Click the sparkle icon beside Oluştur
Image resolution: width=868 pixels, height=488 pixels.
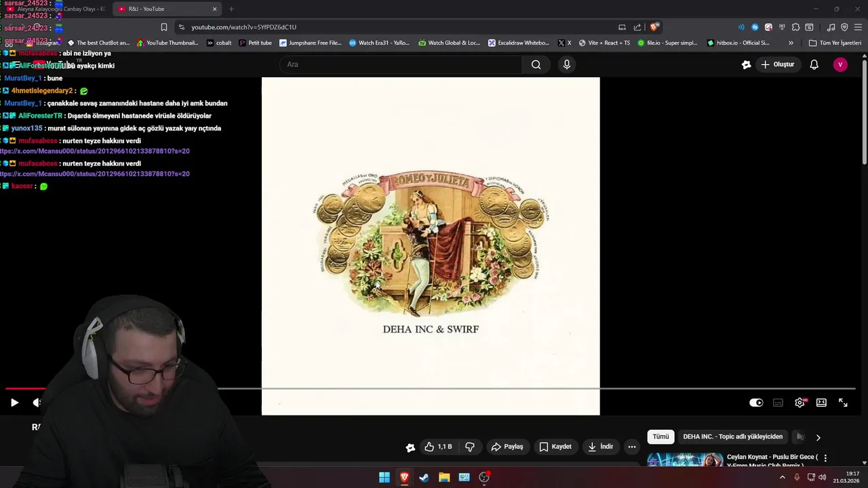[x=746, y=64]
